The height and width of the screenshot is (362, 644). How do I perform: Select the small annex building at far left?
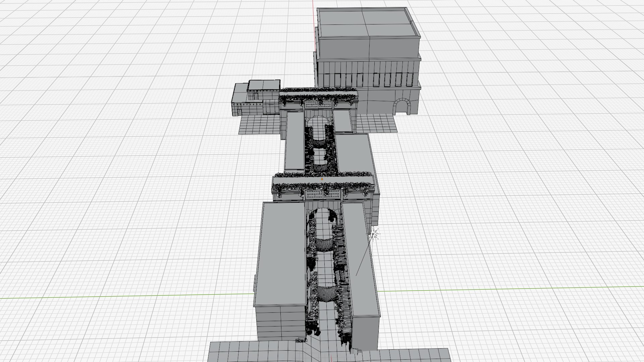point(256,98)
